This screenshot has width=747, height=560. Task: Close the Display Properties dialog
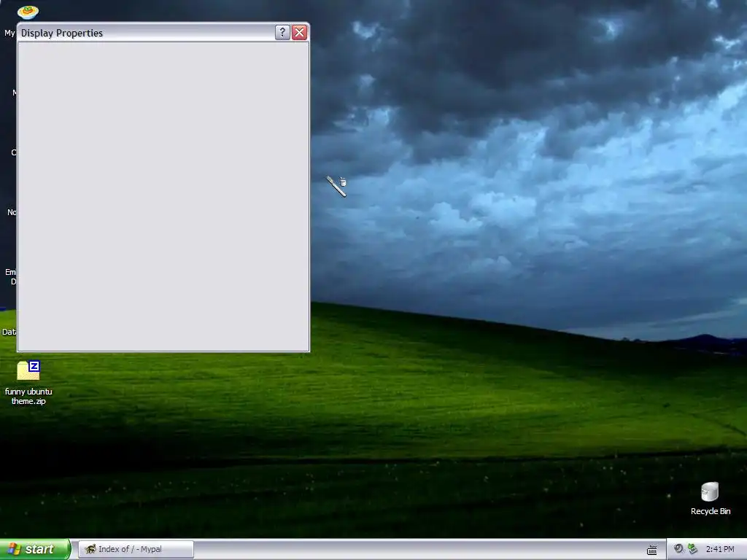(299, 32)
